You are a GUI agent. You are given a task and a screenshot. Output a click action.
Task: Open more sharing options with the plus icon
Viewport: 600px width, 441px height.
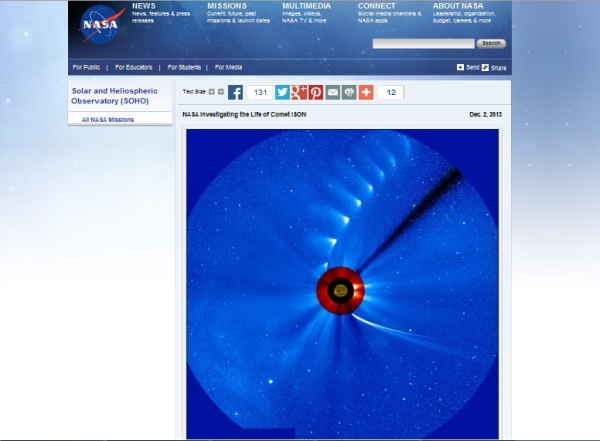coord(366,92)
